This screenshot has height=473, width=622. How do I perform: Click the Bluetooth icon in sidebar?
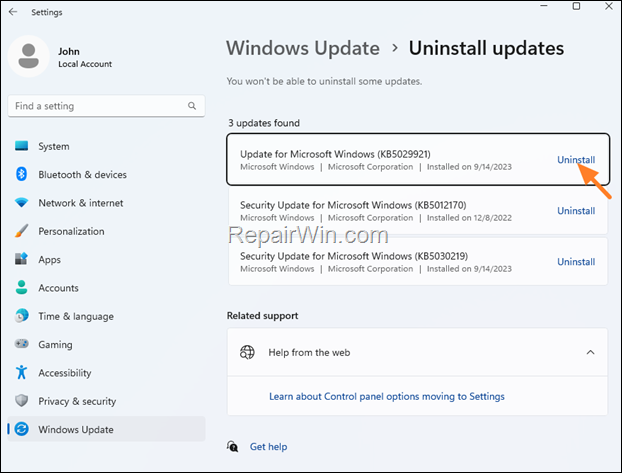tap(21, 174)
